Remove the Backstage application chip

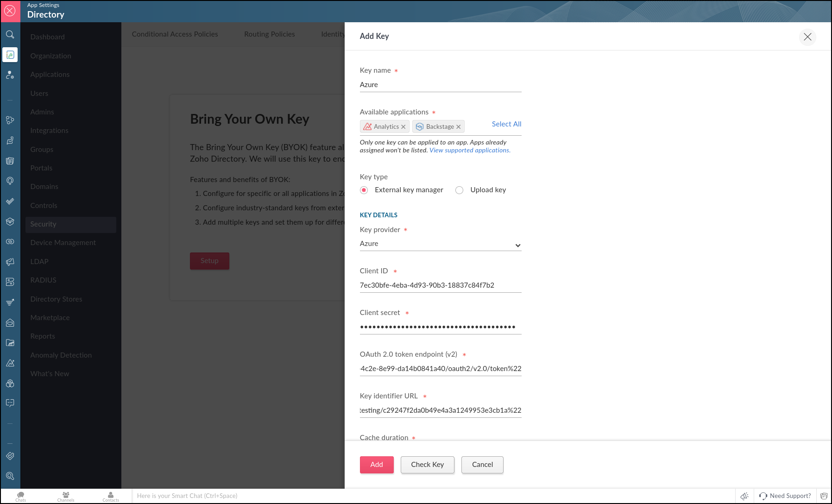(458, 127)
